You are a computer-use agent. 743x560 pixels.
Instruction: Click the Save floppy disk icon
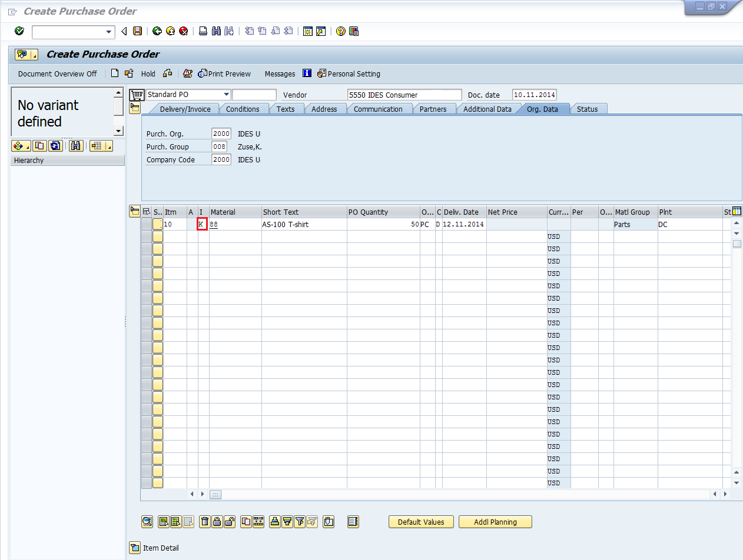click(x=137, y=31)
